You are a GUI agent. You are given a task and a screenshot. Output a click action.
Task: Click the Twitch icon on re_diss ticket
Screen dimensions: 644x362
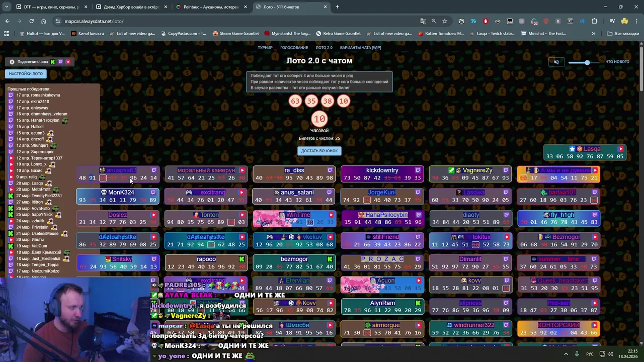coord(330,170)
